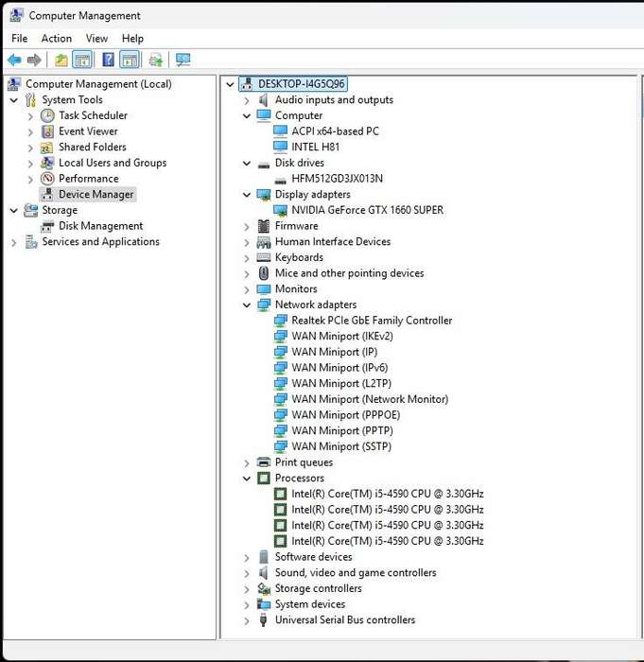Click the Shared Folders icon

point(46,148)
